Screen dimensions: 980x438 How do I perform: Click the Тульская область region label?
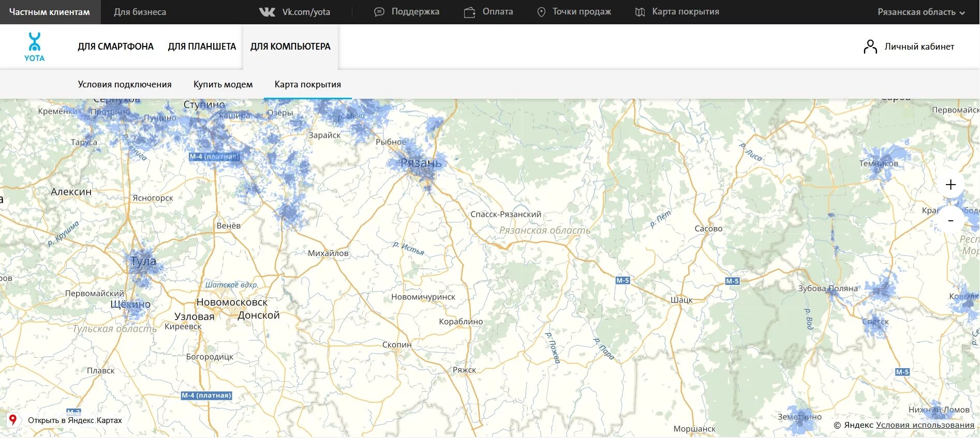click(x=114, y=329)
